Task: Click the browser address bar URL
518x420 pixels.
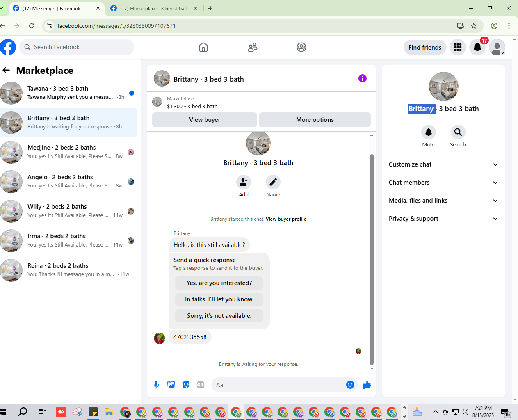Action: (x=116, y=26)
